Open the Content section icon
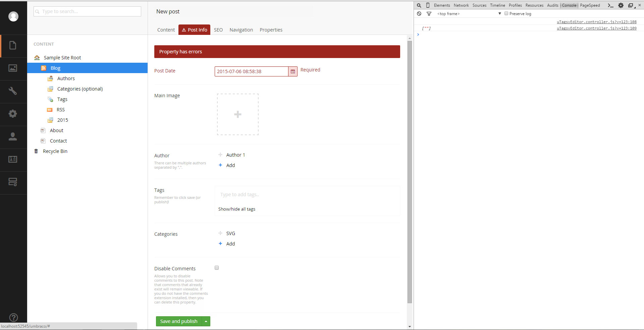 coord(13,45)
